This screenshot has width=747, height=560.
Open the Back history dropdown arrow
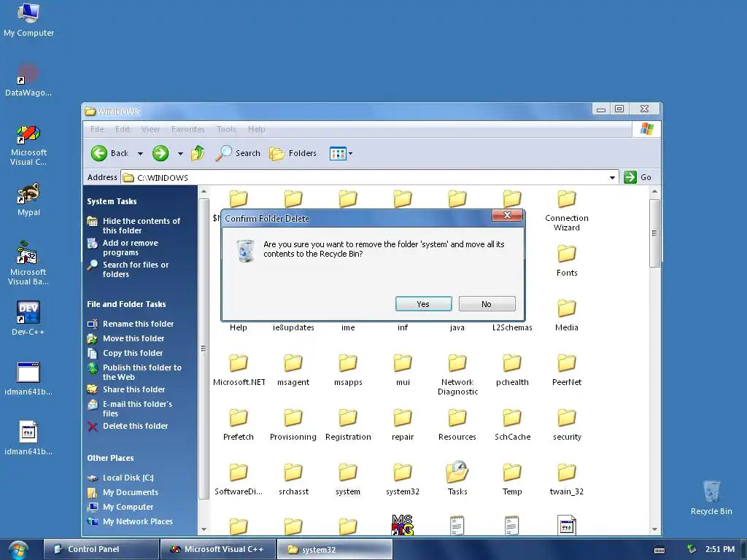pos(140,154)
